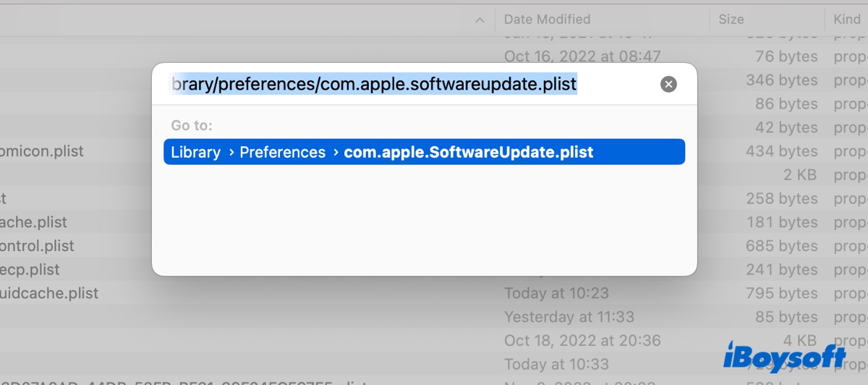This screenshot has width=868, height=385.
Task: Click the sort direction chevron in header
Action: pos(480,20)
